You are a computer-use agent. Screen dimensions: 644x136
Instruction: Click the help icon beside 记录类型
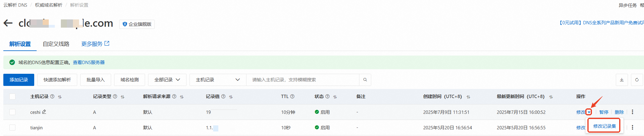115,97
